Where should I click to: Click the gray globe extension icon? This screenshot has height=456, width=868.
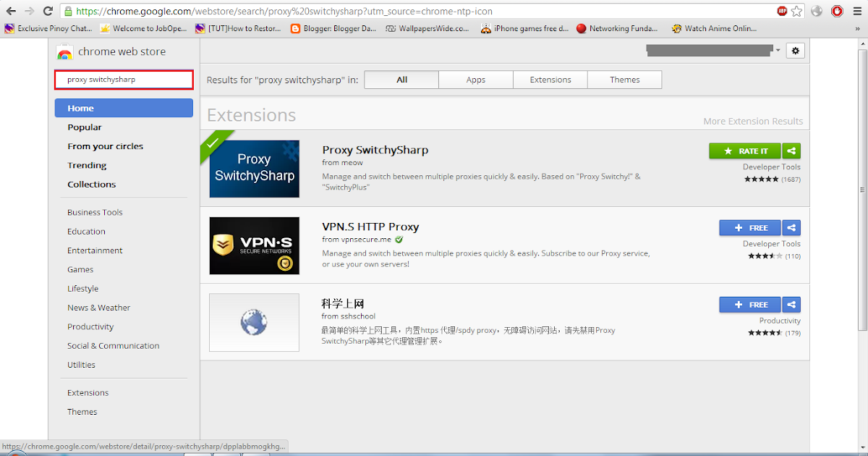pyautogui.click(x=817, y=11)
